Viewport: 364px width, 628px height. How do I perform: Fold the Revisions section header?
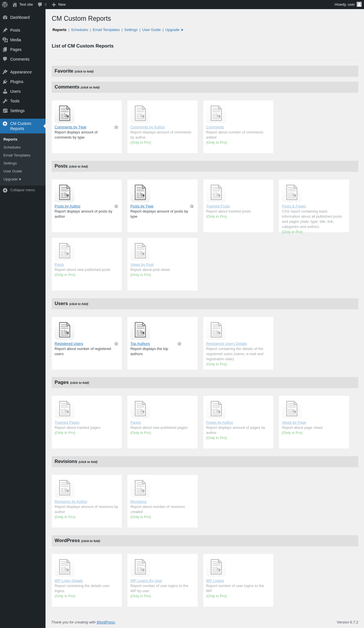205,462
